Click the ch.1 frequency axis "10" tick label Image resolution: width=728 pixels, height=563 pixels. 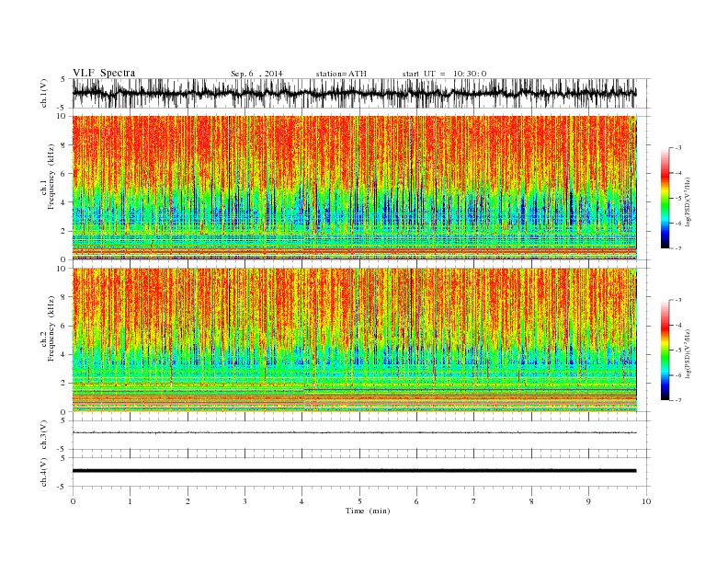(x=63, y=116)
